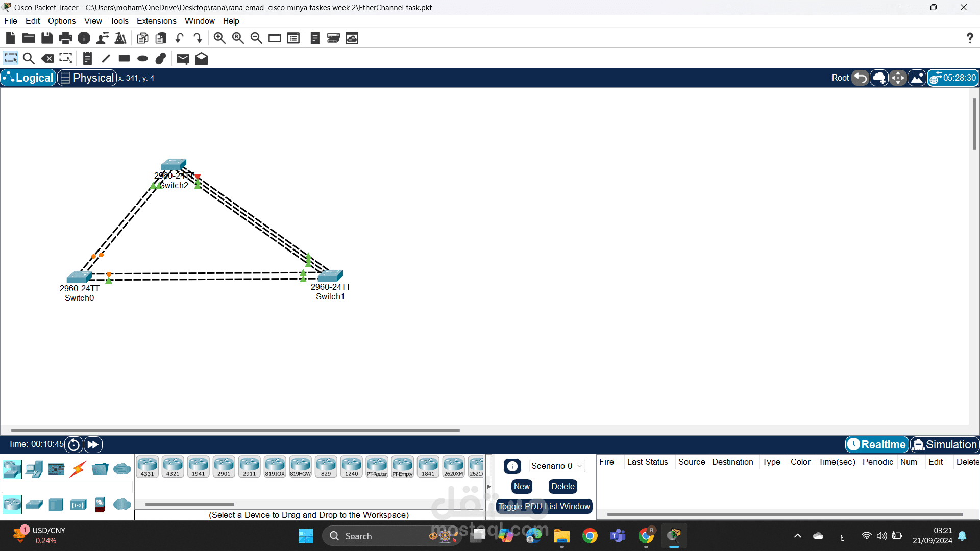Select the Delete tool
The image size is (980, 551).
[x=47, y=59]
